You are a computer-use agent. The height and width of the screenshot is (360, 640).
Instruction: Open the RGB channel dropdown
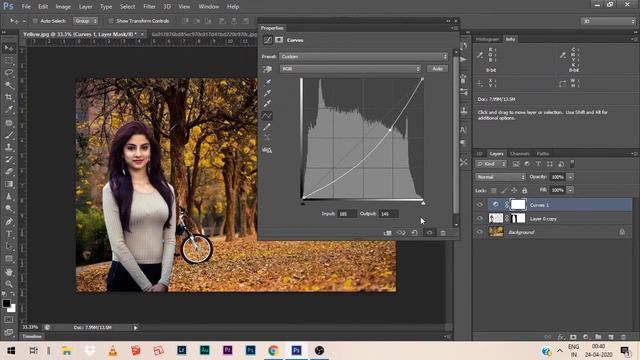click(x=351, y=69)
